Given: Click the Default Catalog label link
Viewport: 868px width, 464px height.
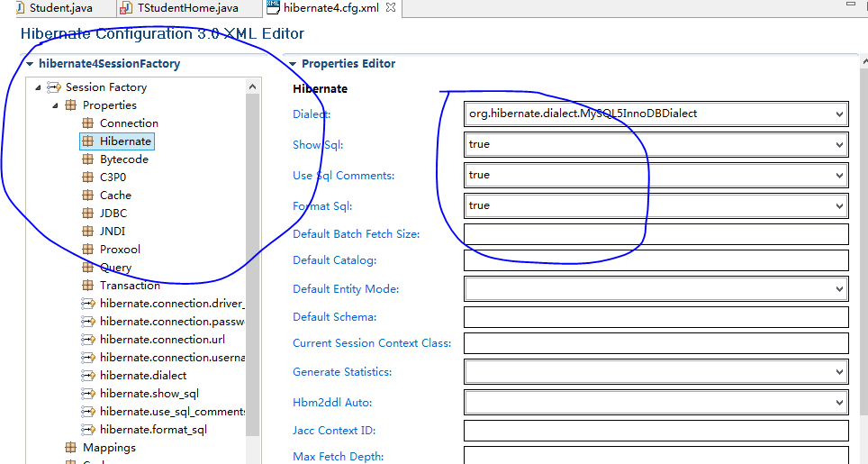Looking at the screenshot, I should pos(334,260).
